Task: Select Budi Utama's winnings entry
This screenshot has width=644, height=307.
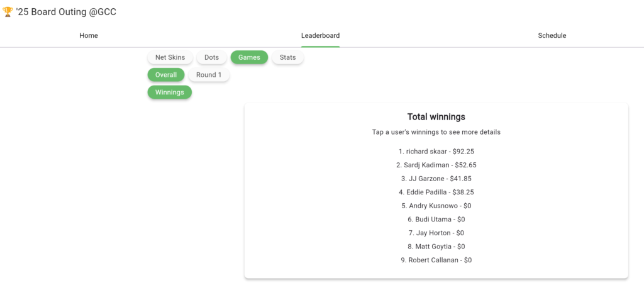Action: [x=436, y=220]
